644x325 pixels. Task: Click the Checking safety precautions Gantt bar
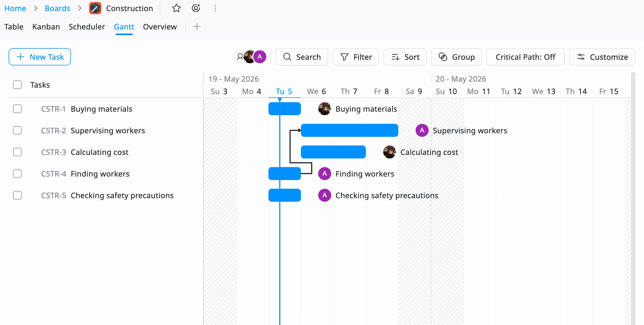[x=285, y=195]
